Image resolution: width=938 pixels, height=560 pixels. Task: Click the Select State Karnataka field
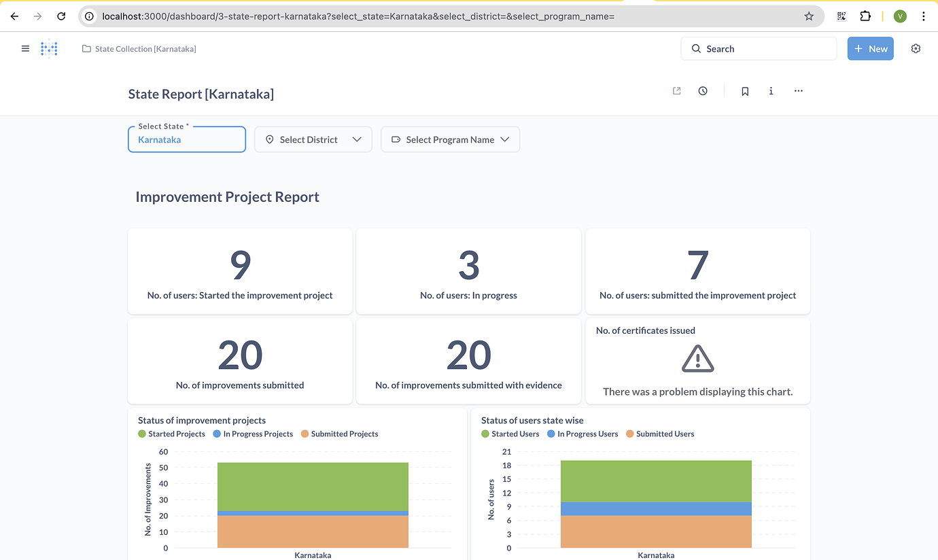point(187,139)
